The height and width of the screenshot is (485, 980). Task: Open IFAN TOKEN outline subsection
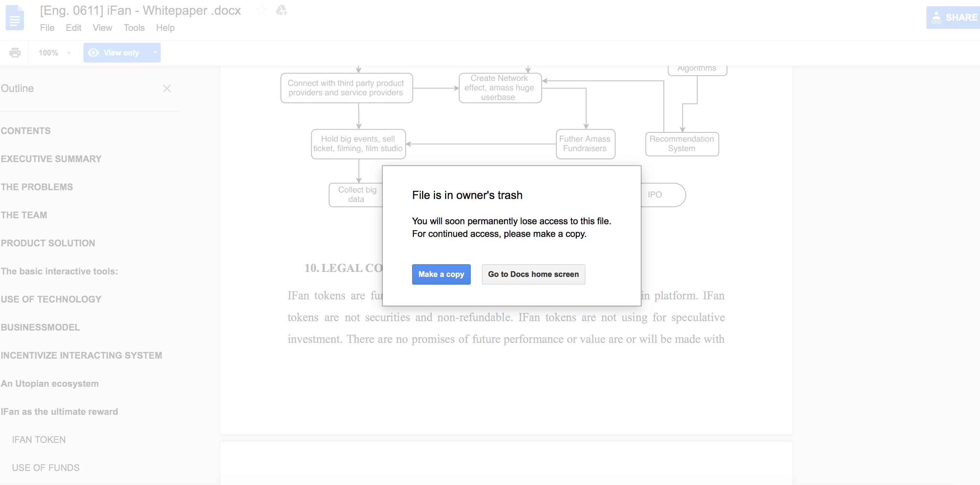(x=39, y=440)
